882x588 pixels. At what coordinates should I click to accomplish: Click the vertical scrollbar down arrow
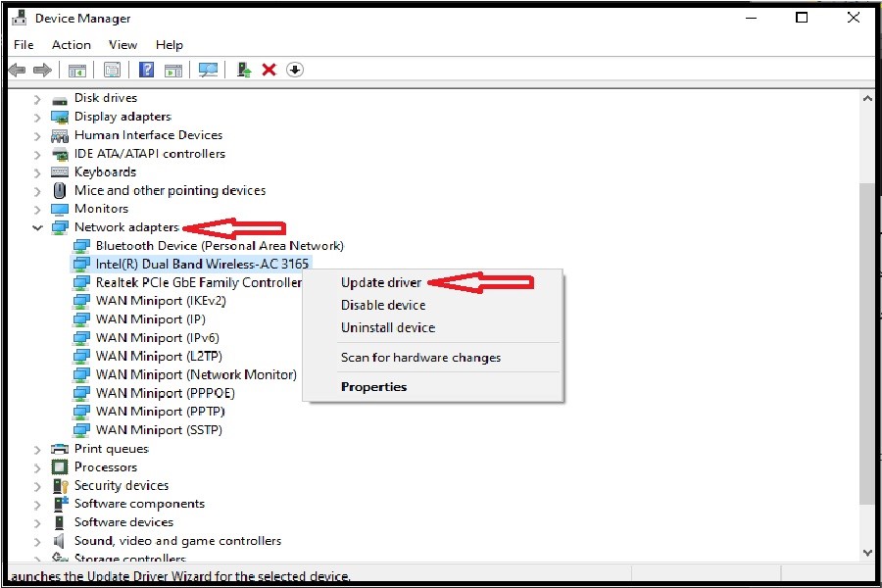pyautogui.click(x=867, y=553)
